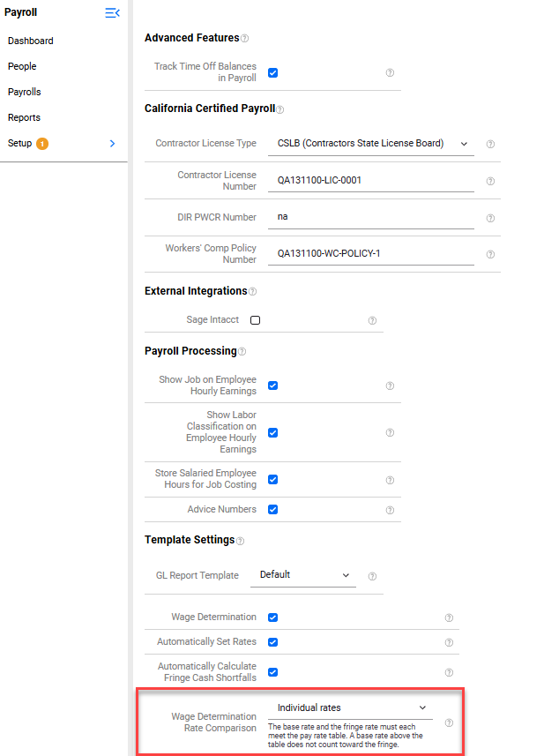
Task: Open Setup in the sidebar
Action: [x=19, y=143]
